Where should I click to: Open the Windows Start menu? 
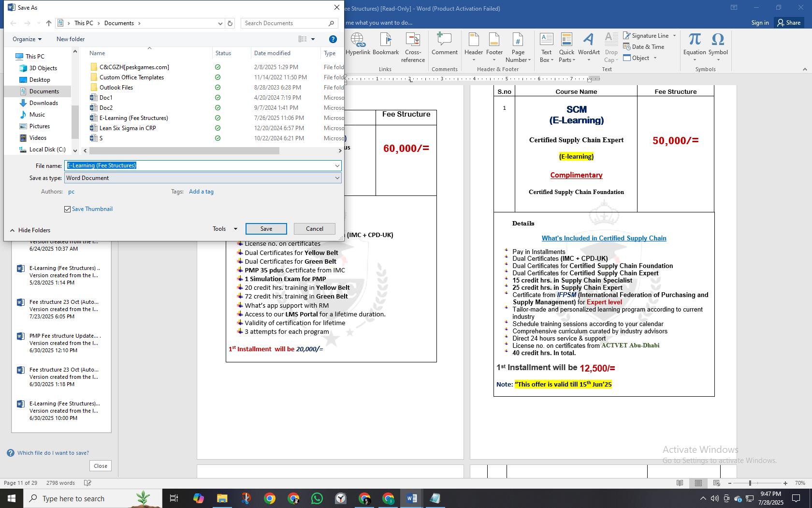click(12, 498)
